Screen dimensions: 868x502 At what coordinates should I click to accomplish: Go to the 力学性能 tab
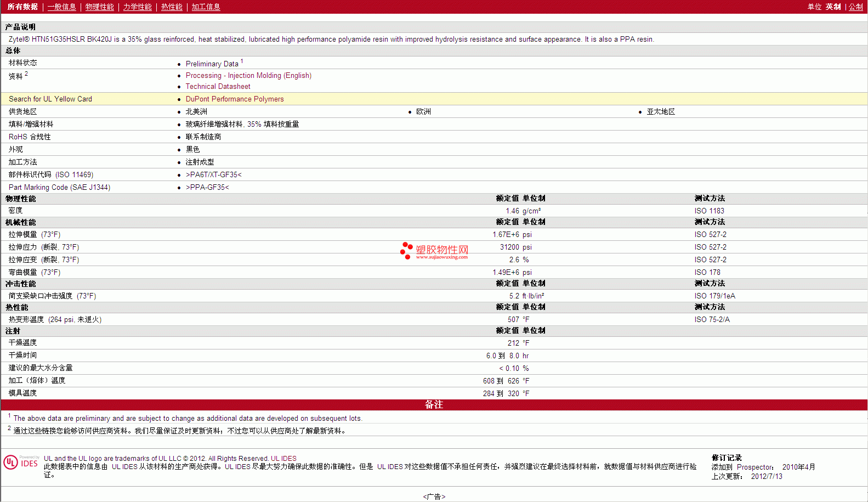pyautogui.click(x=137, y=7)
